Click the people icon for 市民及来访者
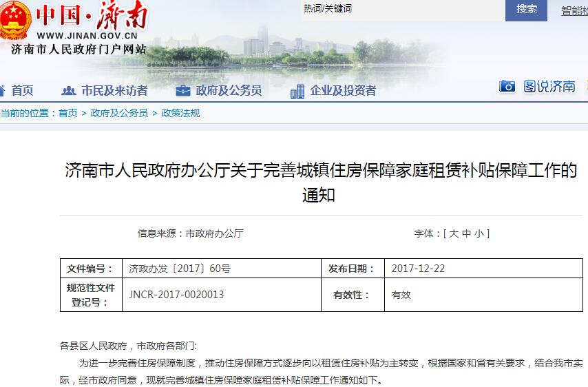The image size is (588, 387). click(68, 90)
